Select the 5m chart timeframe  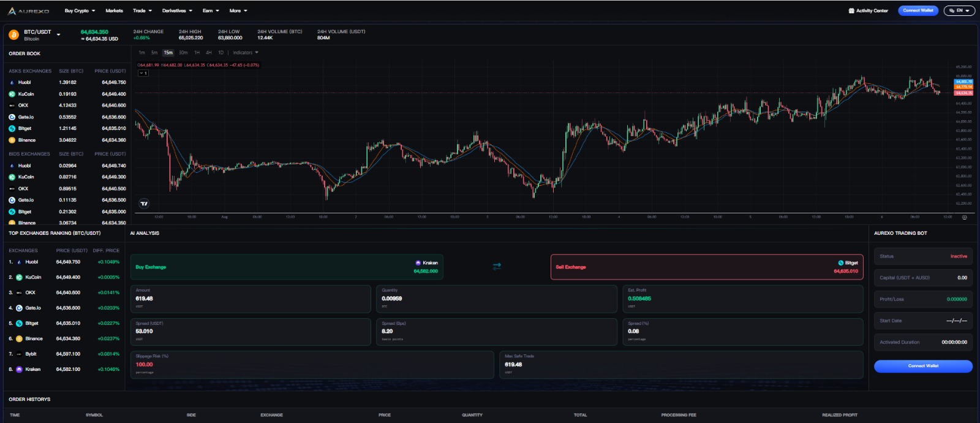pyautogui.click(x=154, y=53)
